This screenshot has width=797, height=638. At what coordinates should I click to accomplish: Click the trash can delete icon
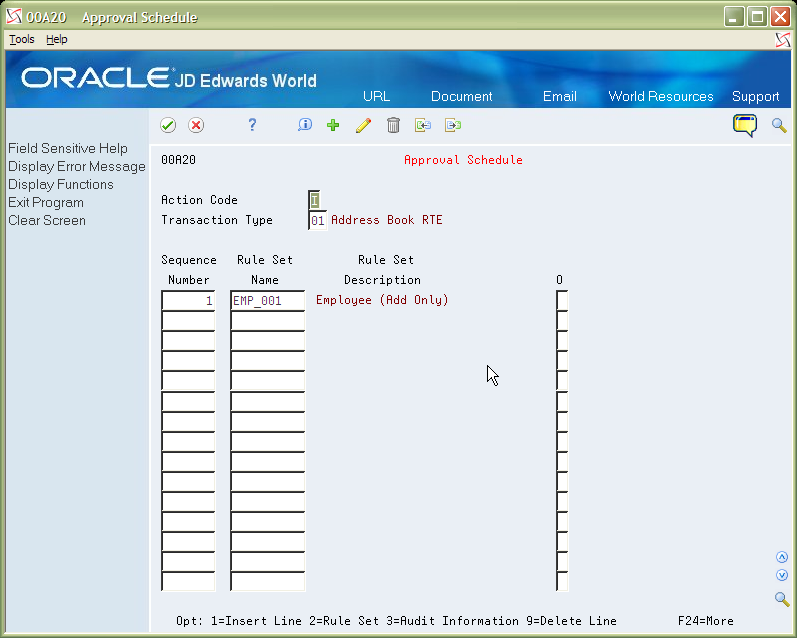tap(393, 125)
